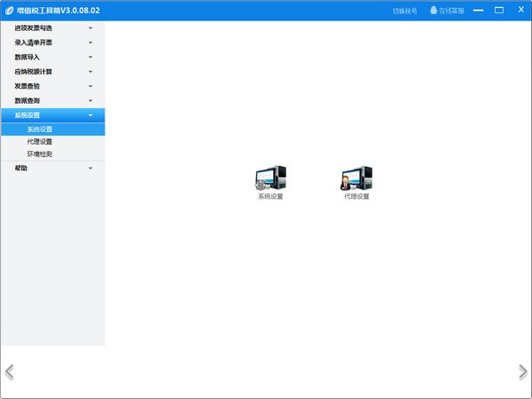The image size is (532, 399).
Task: Expand the 数据查询 menu arrow
Action: [x=90, y=101]
